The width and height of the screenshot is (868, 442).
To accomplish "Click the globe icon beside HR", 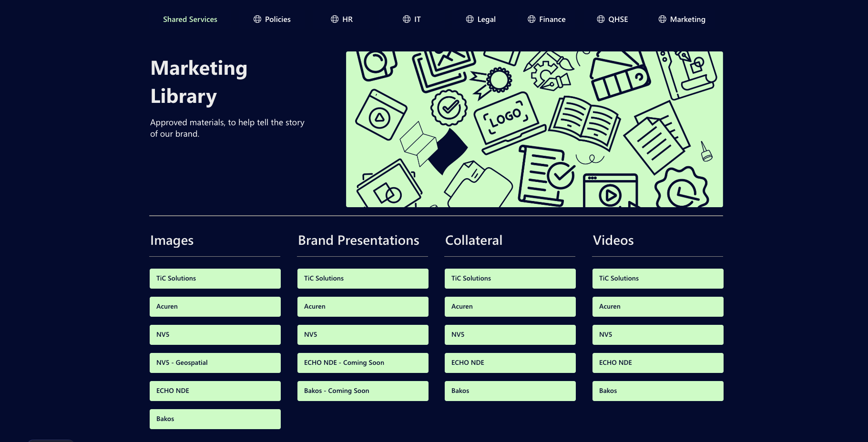I will (x=335, y=19).
